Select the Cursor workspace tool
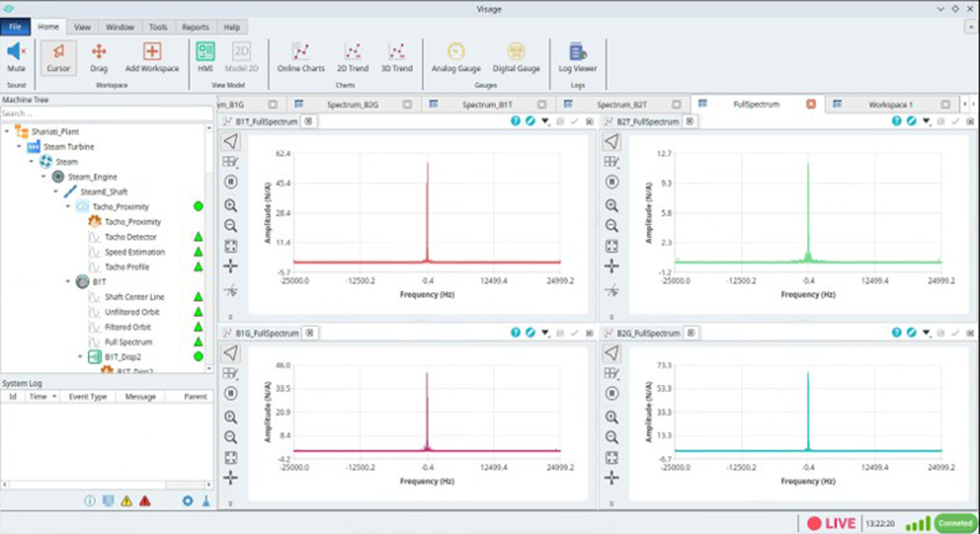980x534 pixels. tap(58, 57)
